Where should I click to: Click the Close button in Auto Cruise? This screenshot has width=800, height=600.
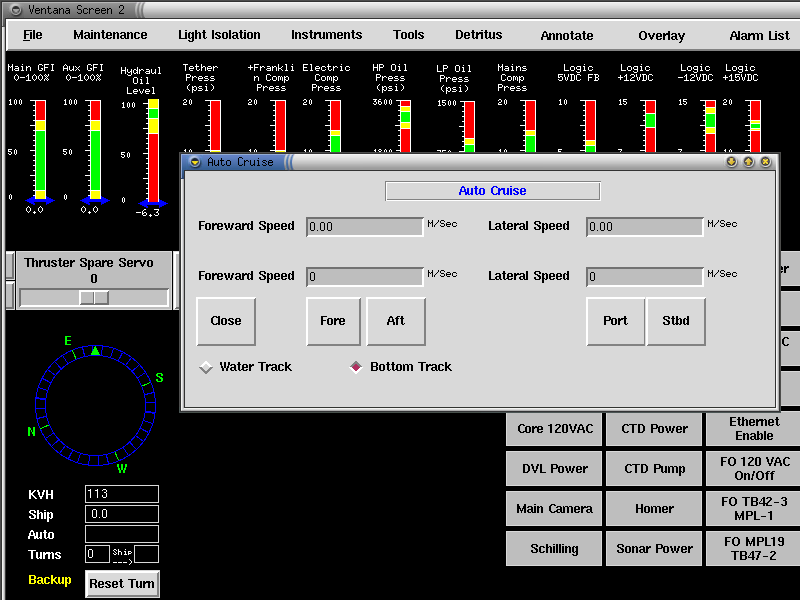(x=226, y=321)
